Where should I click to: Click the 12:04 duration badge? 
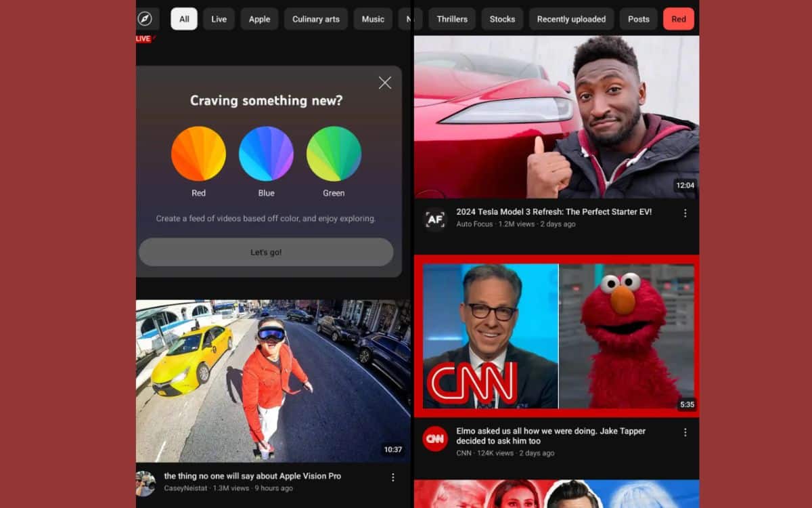coord(685,185)
